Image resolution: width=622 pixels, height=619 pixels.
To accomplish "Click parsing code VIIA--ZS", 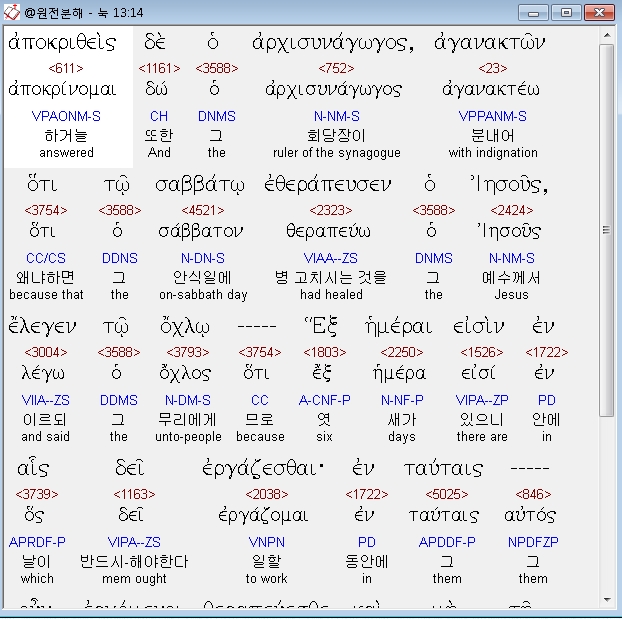I will click(x=46, y=400).
